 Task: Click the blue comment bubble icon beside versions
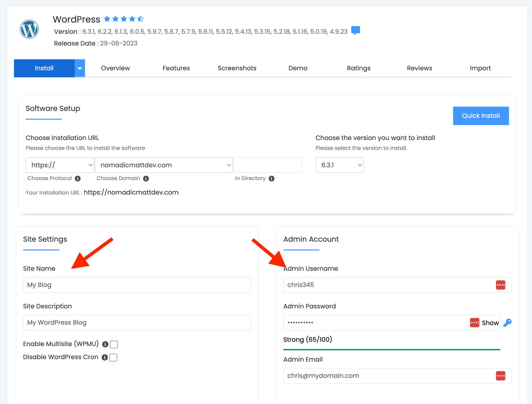355,30
